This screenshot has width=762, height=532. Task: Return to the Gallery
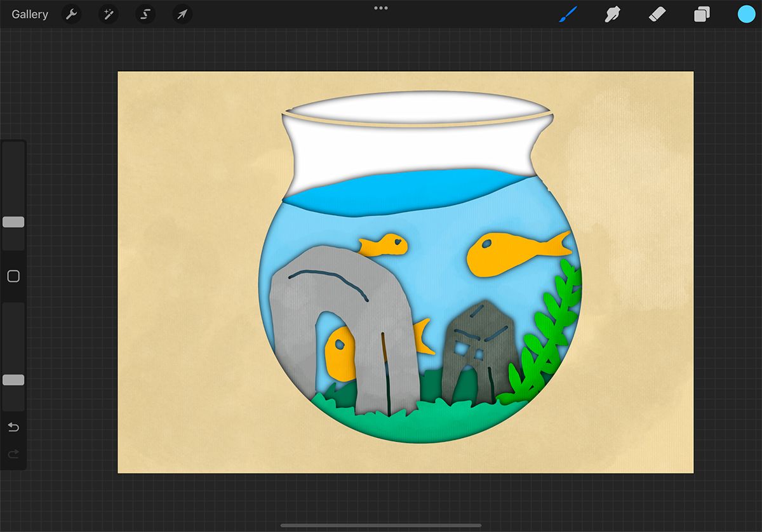(29, 14)
